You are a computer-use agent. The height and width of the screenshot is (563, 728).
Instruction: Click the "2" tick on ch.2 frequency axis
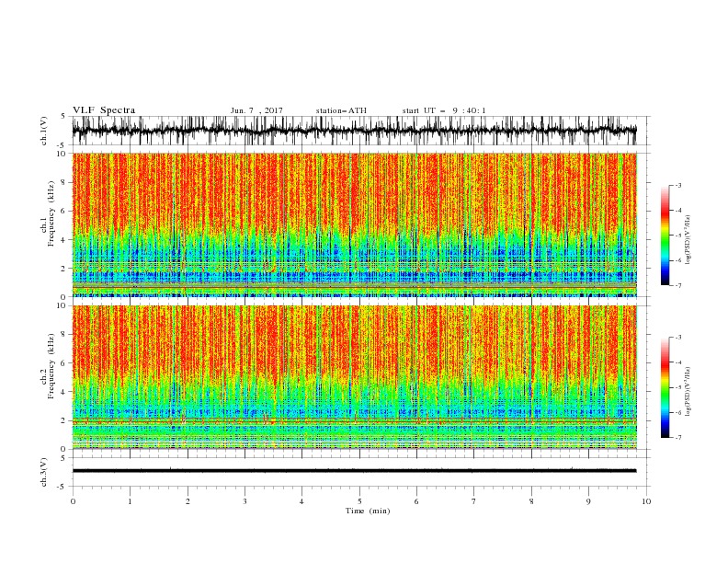pyautogui.click(x=64, y=420)
